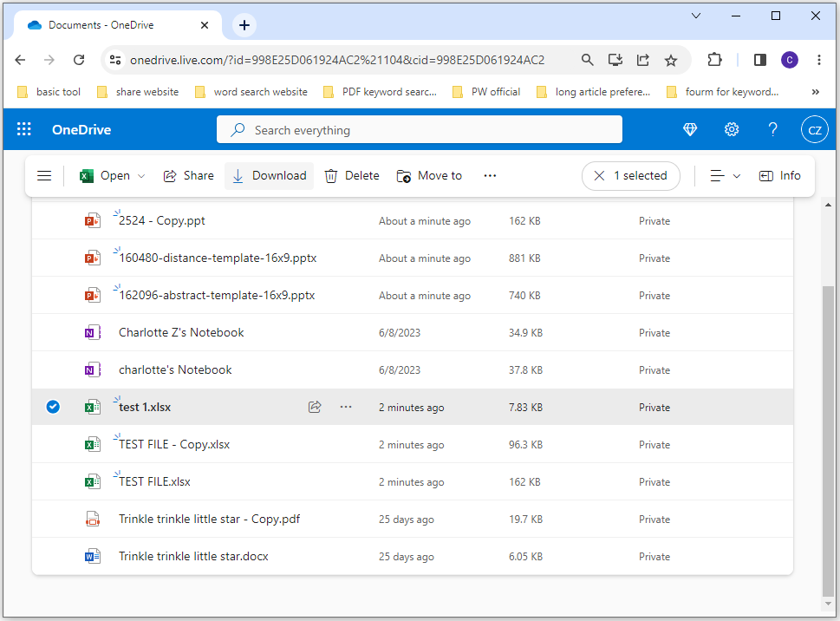Open more actions on test 1.xlsx row
This screenshot has height=621, width=840.
(x=346, y=407)
